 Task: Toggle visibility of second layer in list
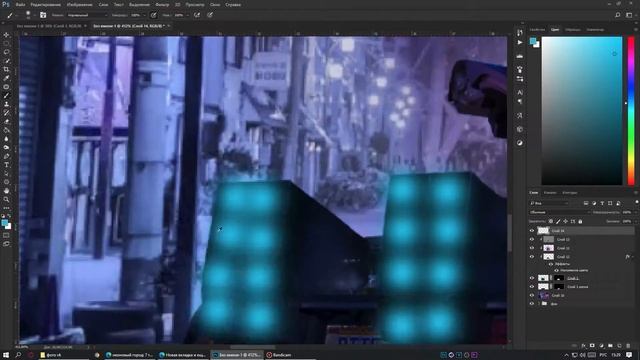pos(531,240)
